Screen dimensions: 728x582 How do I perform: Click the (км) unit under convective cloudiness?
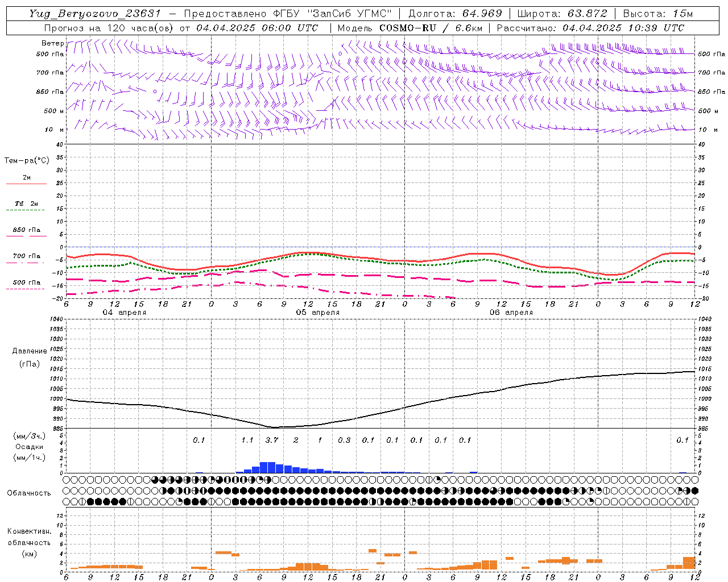tap(29, 554)
